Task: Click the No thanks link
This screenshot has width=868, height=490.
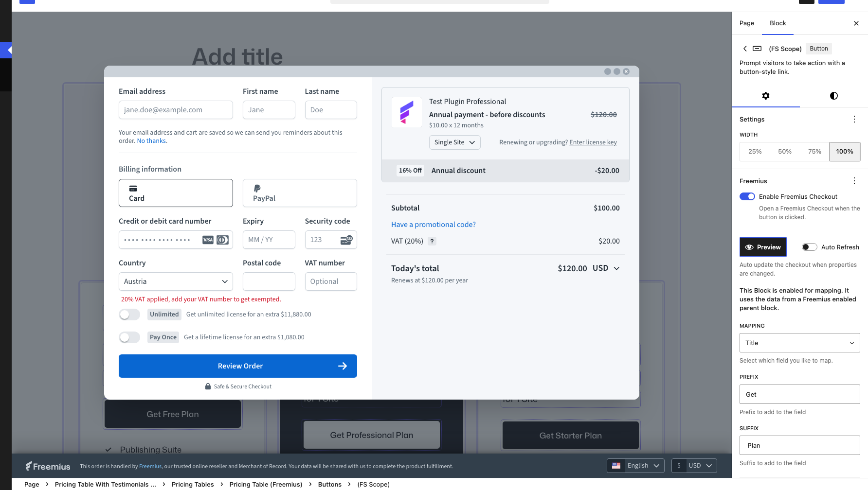Action: (x=151, y=141)
